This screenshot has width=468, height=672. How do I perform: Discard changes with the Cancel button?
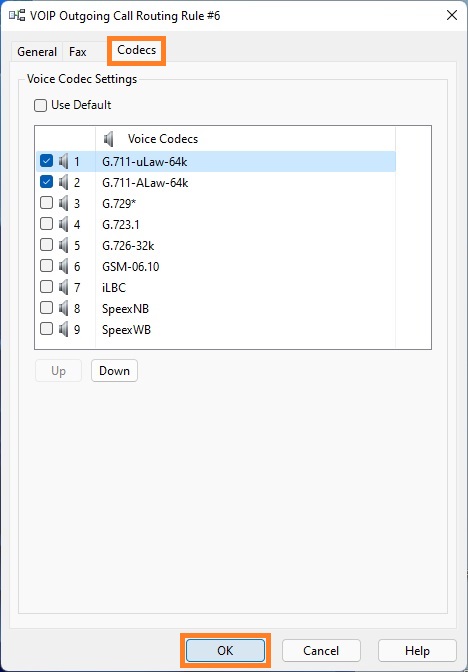pos(321,651)
